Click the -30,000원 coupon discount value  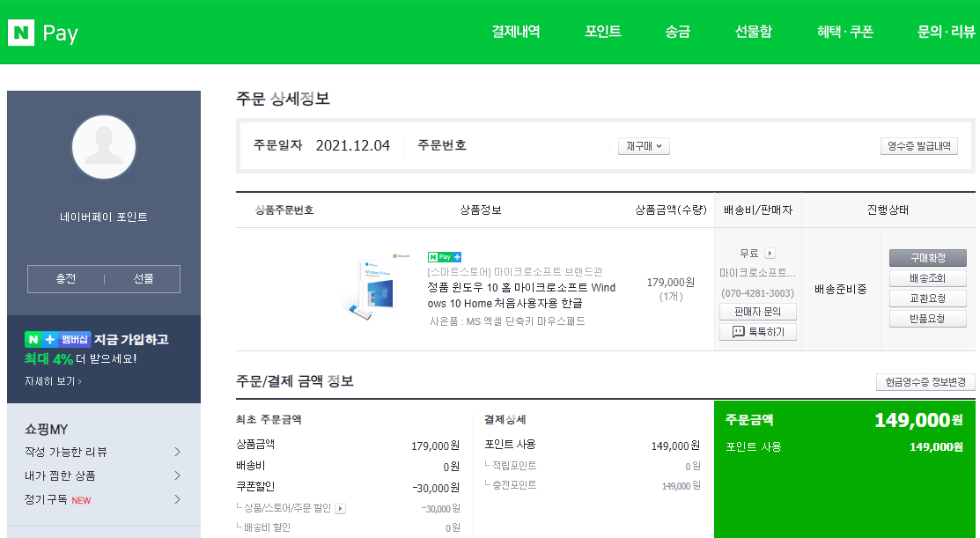436,488
